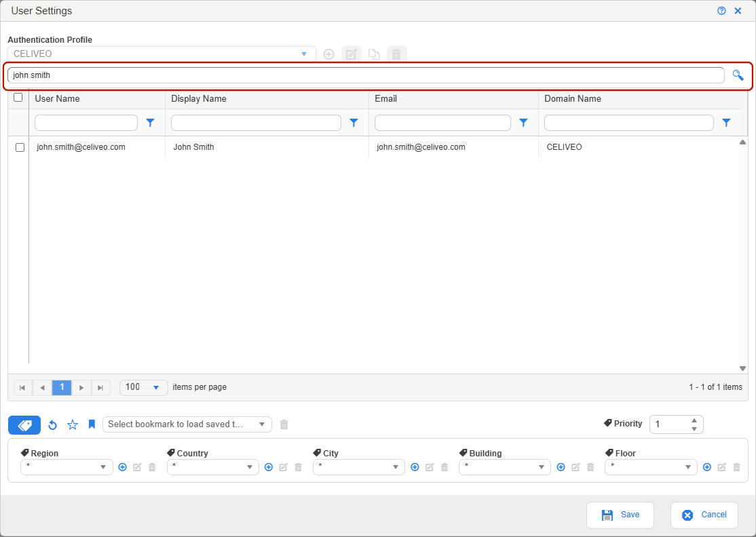Select page 1 in the pager

click(62, 388)
